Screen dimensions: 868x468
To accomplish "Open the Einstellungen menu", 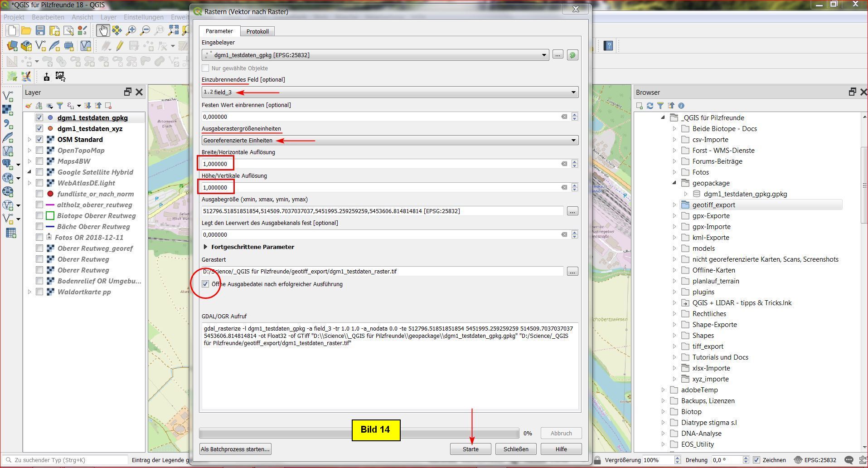I will pos(143,17).
